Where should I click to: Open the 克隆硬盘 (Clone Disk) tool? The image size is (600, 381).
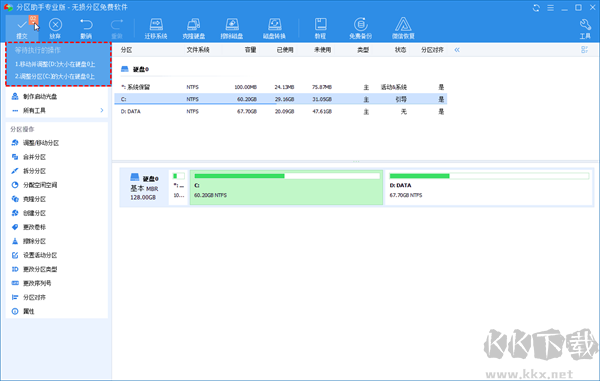194,28
